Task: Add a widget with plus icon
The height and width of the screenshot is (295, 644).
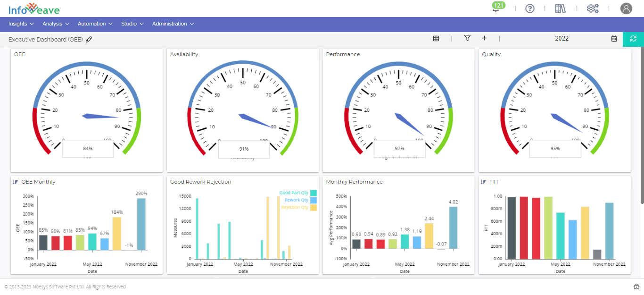Action: [x=484, y=38]
